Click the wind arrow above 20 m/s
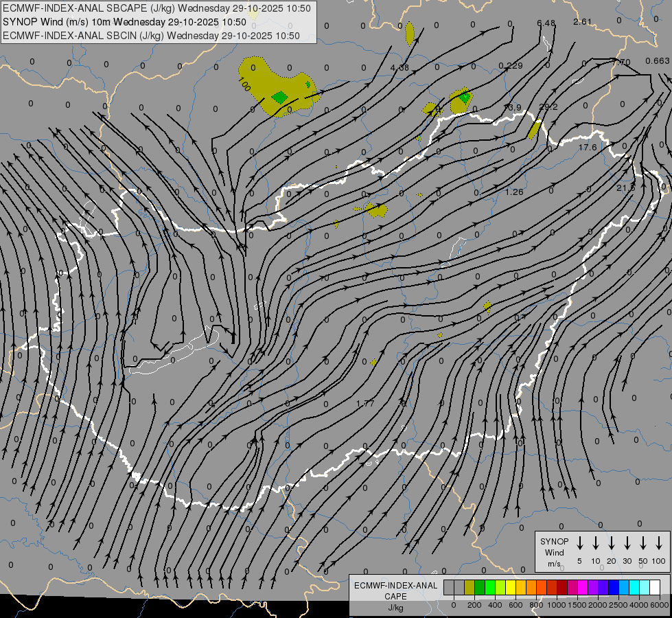 click(x=611, y=543)
